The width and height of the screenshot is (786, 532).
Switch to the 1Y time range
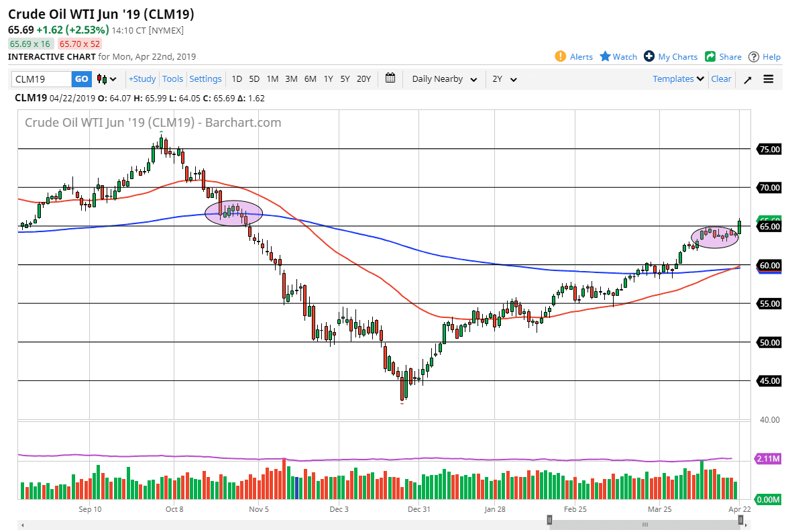(x=328, y=79)
